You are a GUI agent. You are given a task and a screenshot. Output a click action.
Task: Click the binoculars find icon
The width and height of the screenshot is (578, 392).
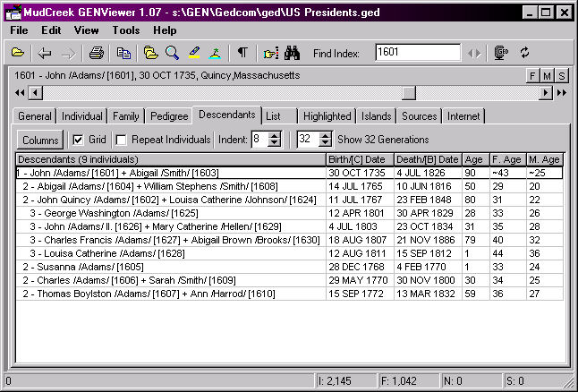292,53
